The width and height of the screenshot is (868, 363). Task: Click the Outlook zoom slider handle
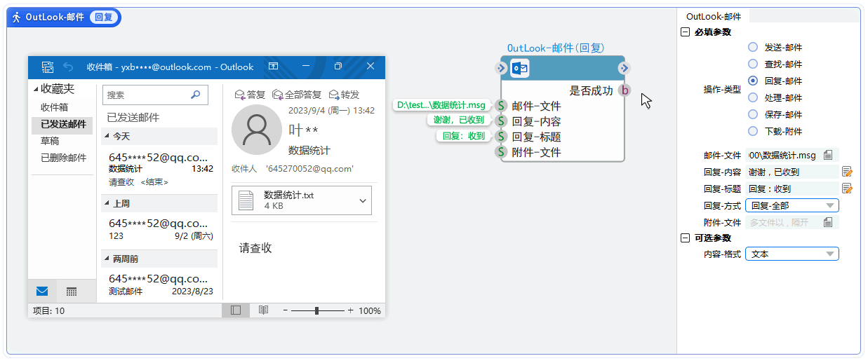[318, 310]
